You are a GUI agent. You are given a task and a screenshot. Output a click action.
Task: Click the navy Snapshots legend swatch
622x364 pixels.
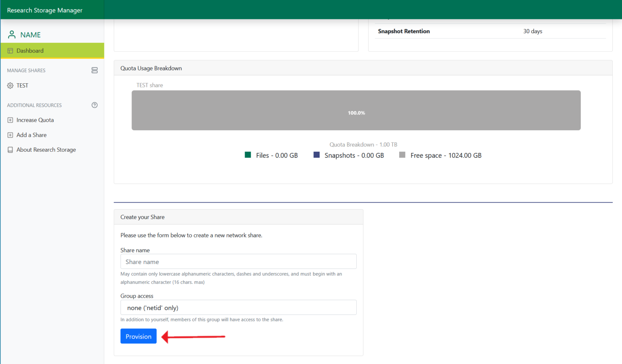[x=316, y=155]
